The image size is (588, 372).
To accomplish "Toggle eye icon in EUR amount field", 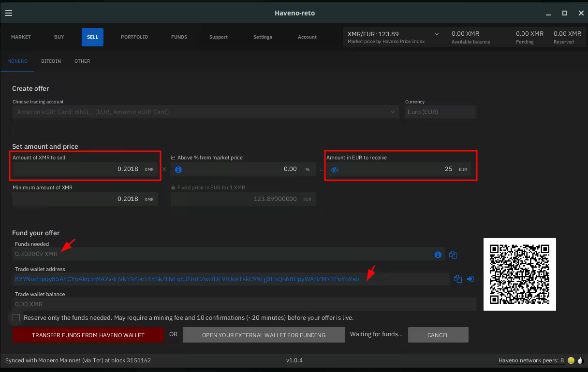I will tap(335, 170).
